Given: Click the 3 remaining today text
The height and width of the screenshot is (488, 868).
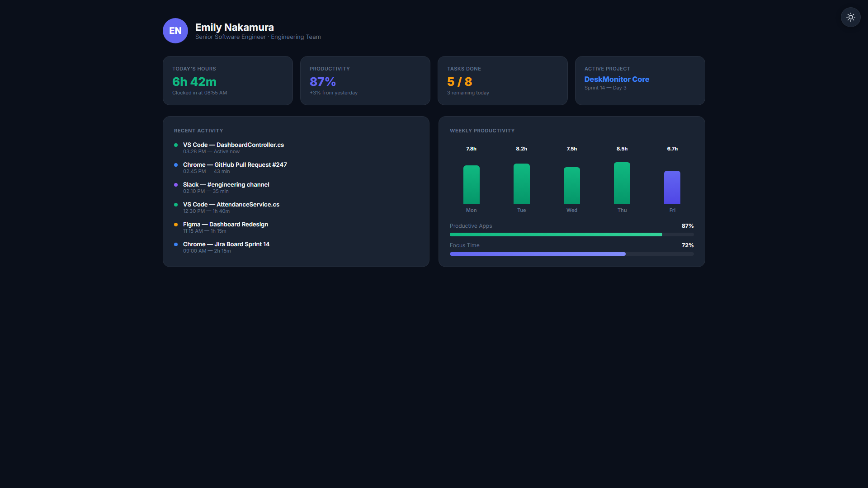Looking at the screenshot, I should [x=468, y=93].
